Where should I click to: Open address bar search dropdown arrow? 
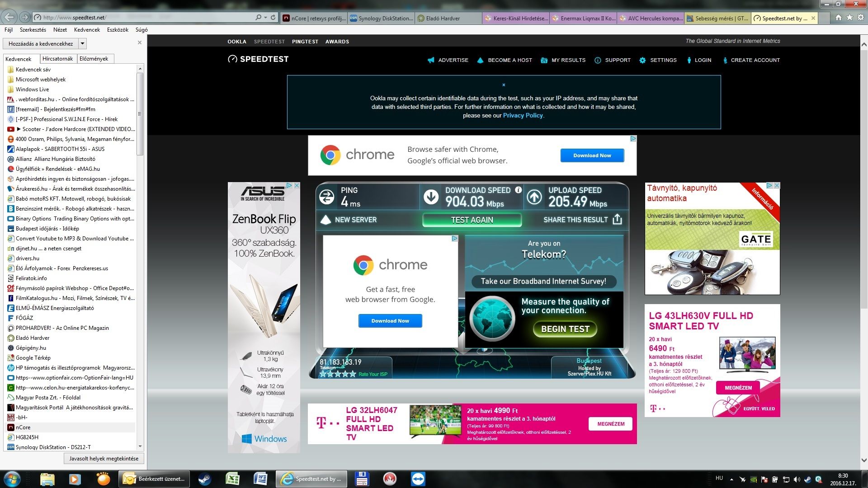coord(265,18)
